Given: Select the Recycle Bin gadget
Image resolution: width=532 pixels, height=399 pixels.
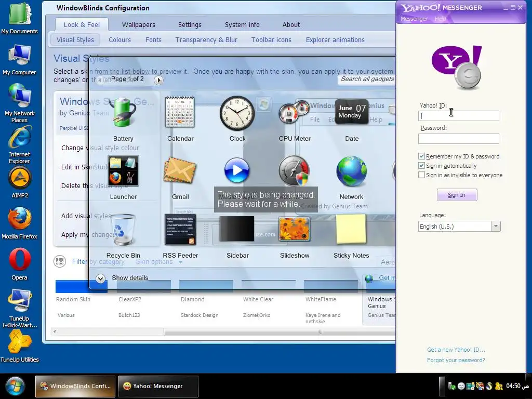Looking at the screenshot, I should (x=123, y=229).
